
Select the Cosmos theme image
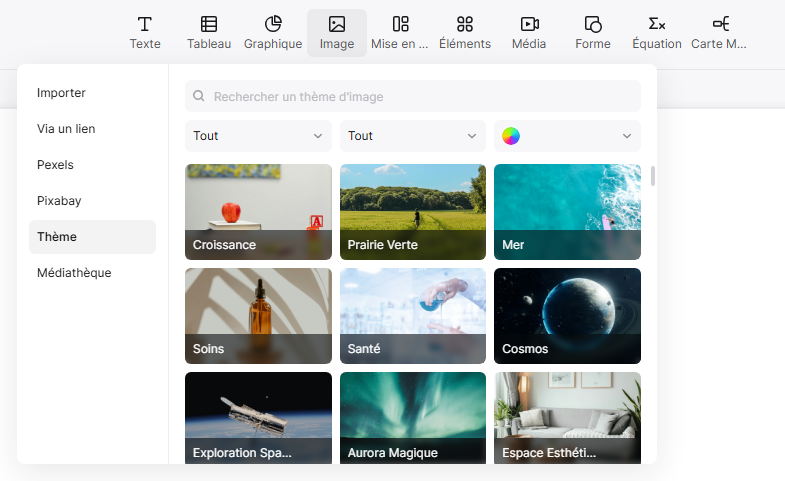pyautogui.click(x=567, y=316)
